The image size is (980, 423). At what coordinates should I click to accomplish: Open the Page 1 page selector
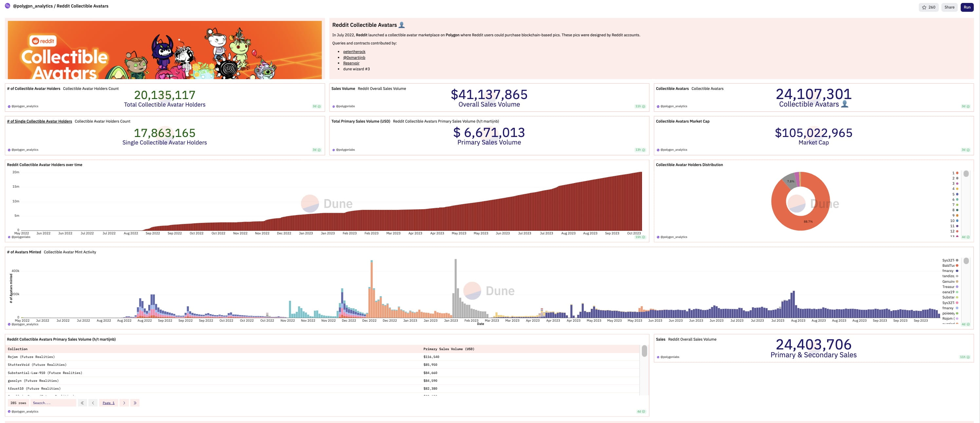coord(108,403)
